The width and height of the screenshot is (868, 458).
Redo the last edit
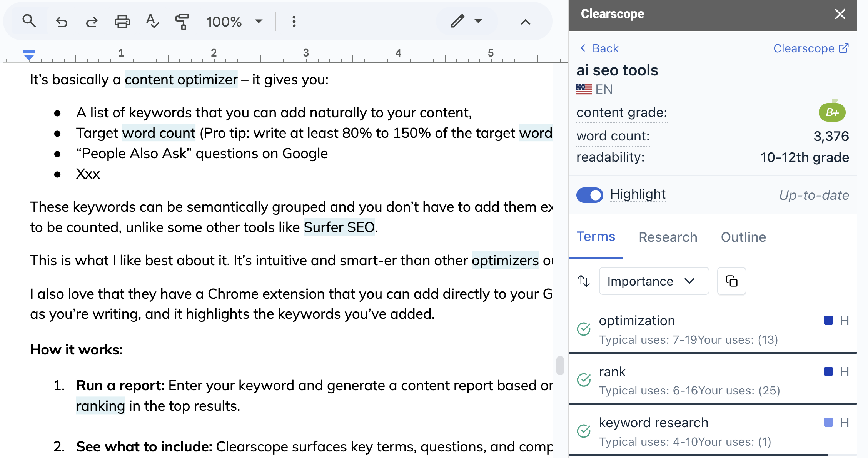pyautogui.click(x=91, y=21)
